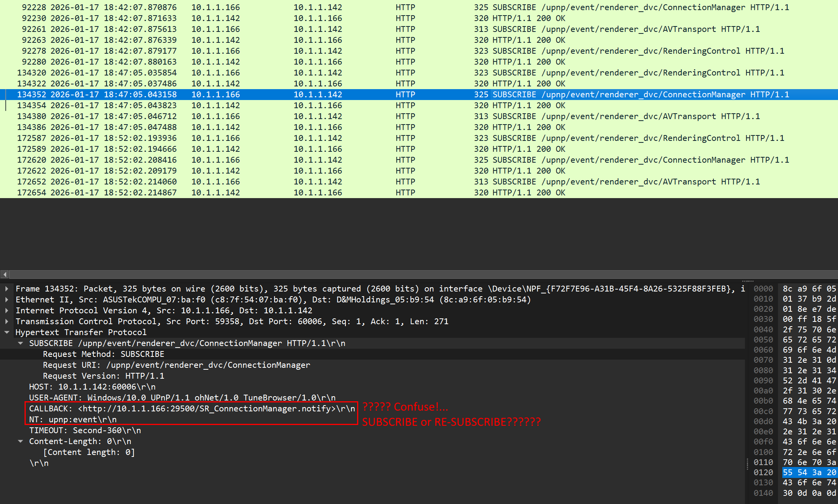Collapse the Hypertext Transfer Protocol section
The width and height of the screenshot is (838, 504).
pyautogui.click(x=7, y=332)
